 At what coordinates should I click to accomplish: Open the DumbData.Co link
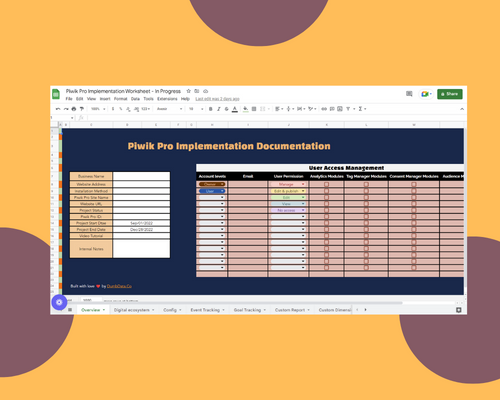[x=119, y=286]
